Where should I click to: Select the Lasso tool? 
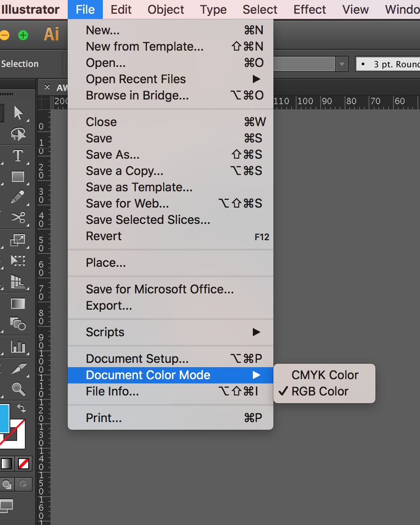click(18, 134)
